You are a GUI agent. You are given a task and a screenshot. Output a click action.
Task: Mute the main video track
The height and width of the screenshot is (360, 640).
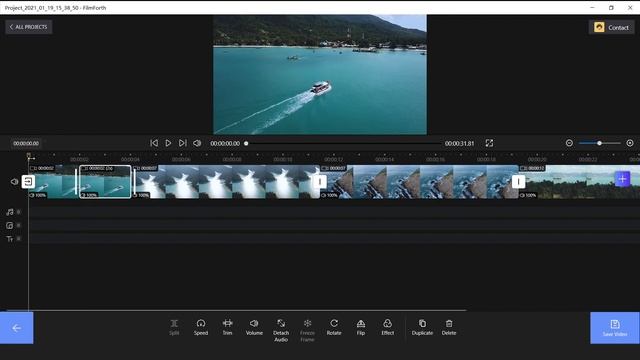[x=14, y=182]
